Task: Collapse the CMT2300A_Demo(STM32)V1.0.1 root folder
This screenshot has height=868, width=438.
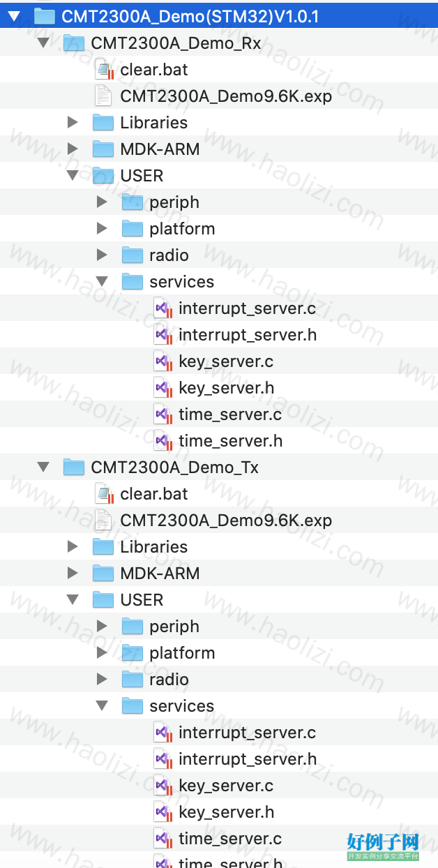Action: (14, 16)
